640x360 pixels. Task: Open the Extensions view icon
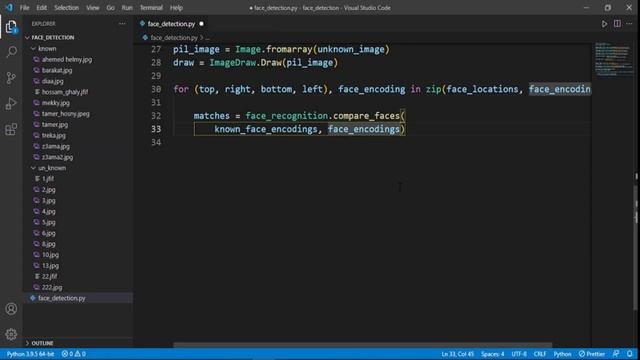coord(11,129)
